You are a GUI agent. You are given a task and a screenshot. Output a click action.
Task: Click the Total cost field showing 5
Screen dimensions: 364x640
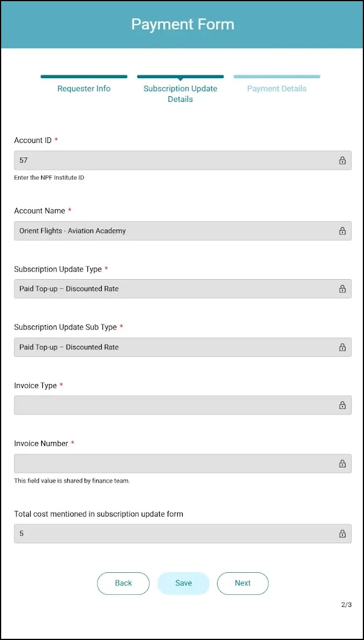coord(174,534)
